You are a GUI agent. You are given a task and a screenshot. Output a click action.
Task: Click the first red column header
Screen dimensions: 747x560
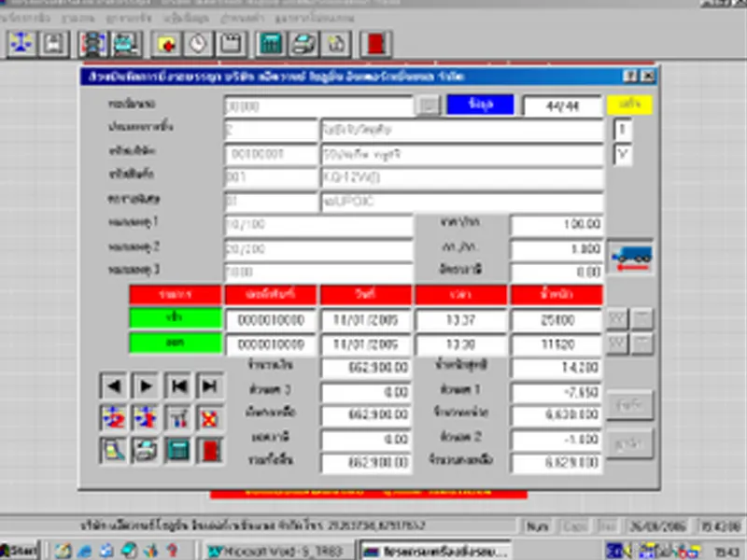(x=176, y=295)
